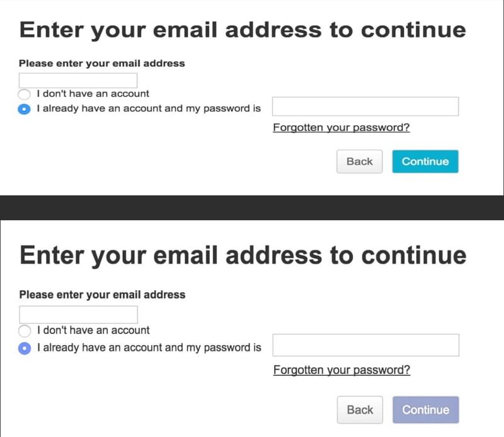Click "I already have an account" label text, upper form
This screenshot has height=437, width=504.
[148, 108]
